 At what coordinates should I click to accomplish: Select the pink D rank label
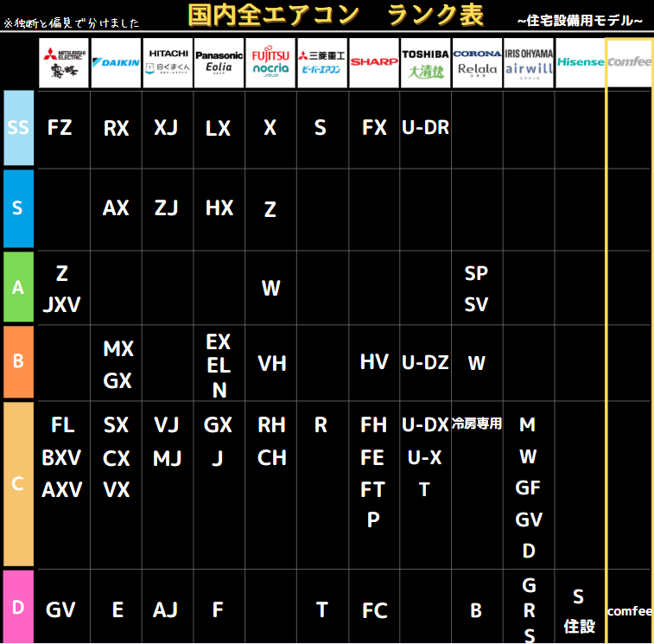(x=18, y=607)
